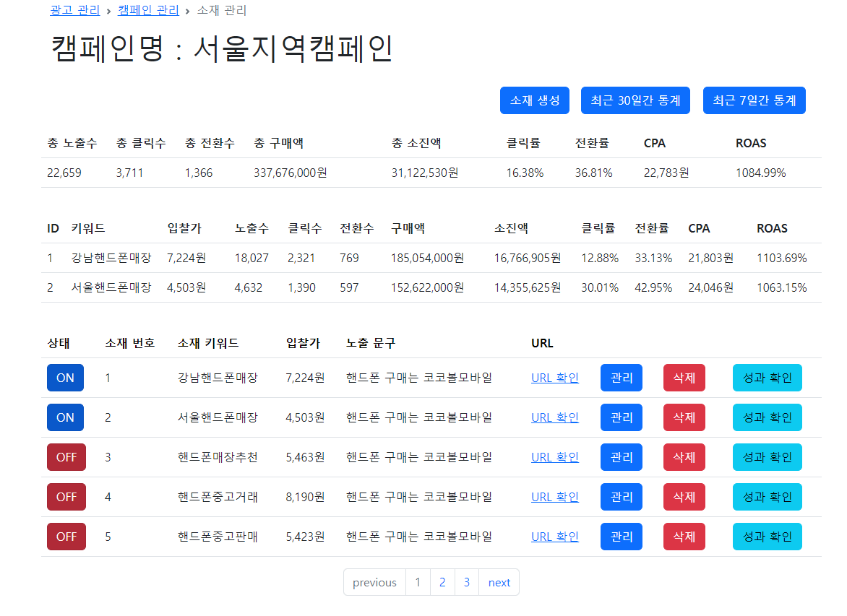Toggle OFF status for 핸드폰중고판매
Image resolution: width=847 pixels, height=616 pixels.
66,537
